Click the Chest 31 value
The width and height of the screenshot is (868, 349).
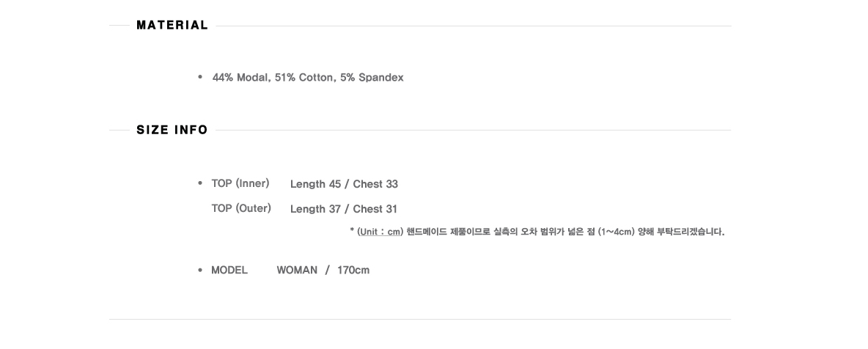click(375, 209)
